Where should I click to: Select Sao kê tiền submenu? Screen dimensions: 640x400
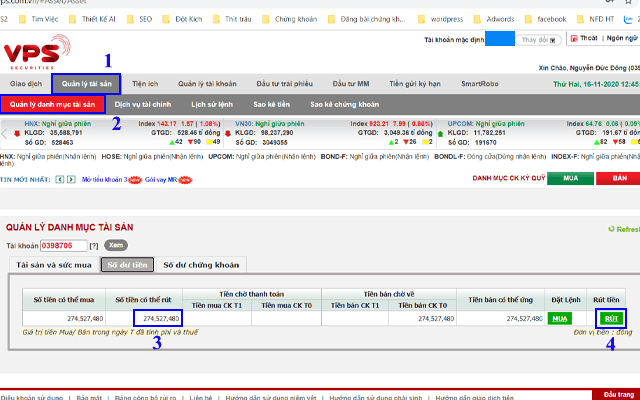click(271, 104)
